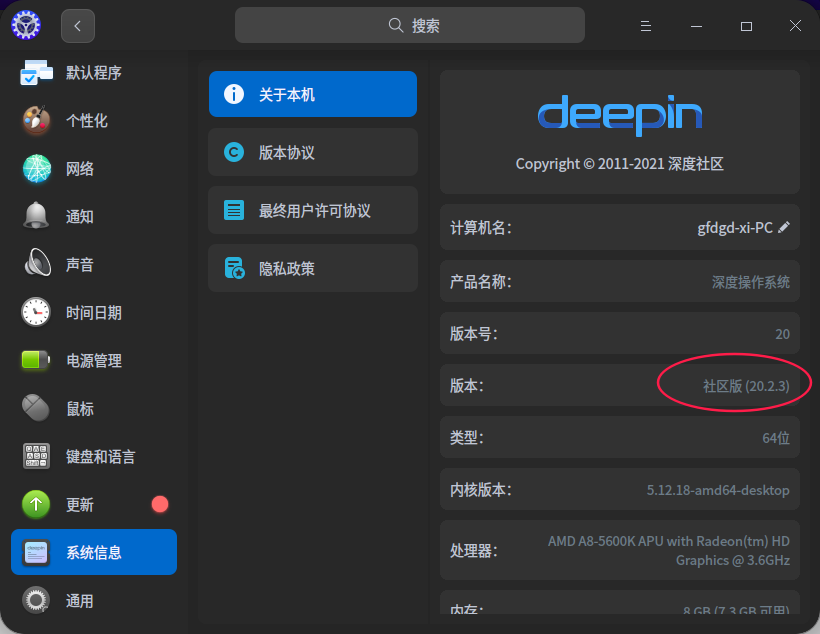The image size is (820, 634).
Task: Click the 关于本机 info icon
Action: click(234, 94)
